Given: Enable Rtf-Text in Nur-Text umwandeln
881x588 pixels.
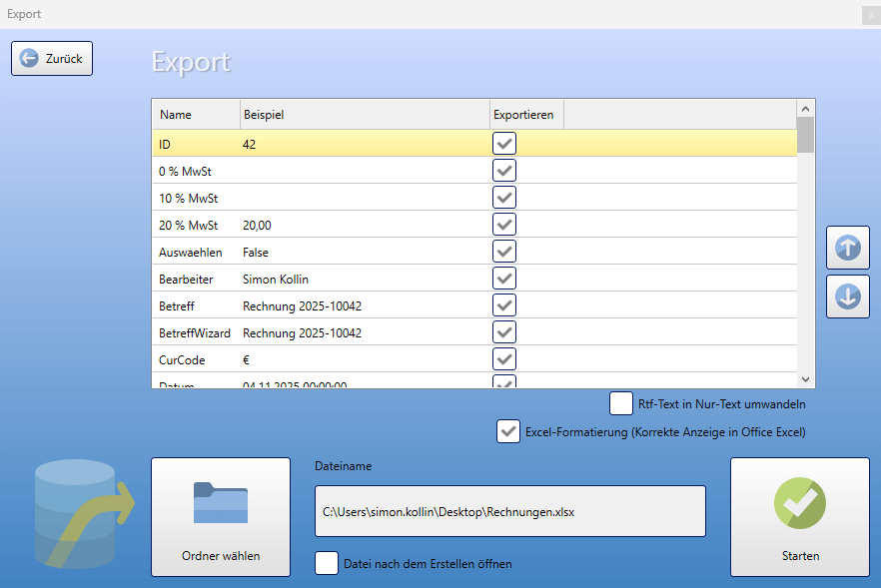Looking at the screenshot, I should (620, 403).
